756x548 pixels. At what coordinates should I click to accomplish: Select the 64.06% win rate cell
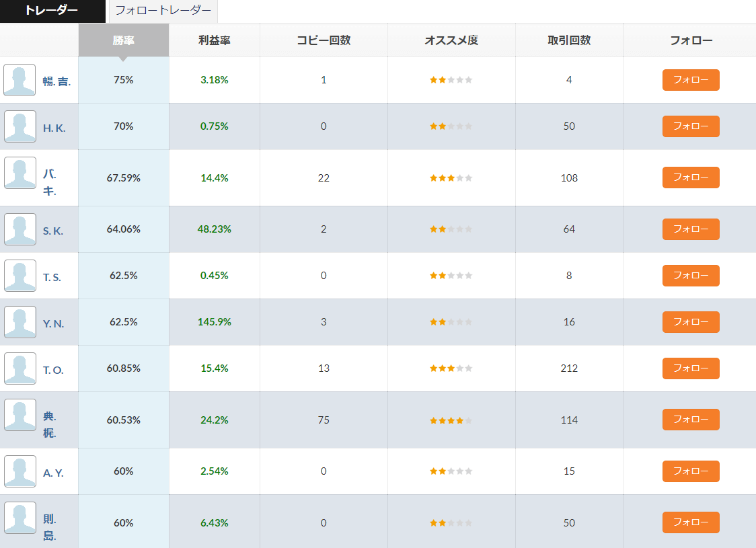[x=124, y=229]
